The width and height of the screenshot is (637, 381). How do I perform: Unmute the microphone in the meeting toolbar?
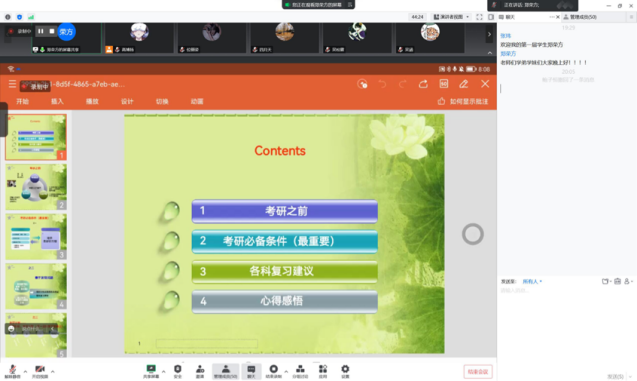tap(13, 371)
